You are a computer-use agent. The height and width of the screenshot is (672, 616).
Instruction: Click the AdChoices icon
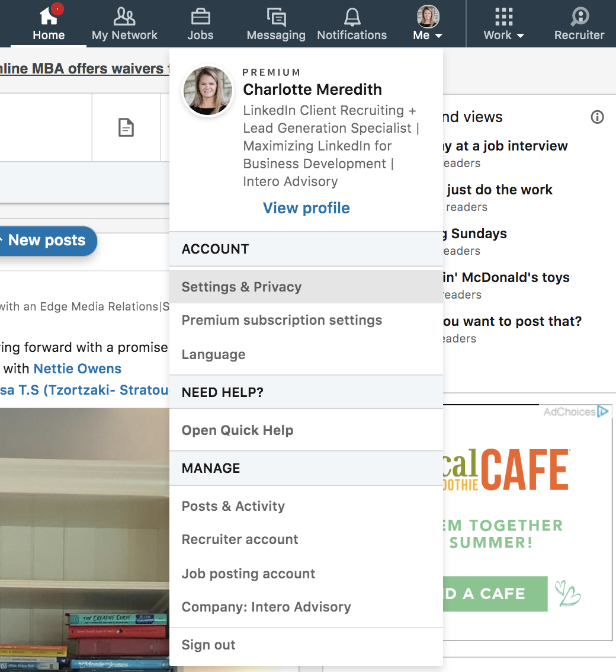[603, 411]
